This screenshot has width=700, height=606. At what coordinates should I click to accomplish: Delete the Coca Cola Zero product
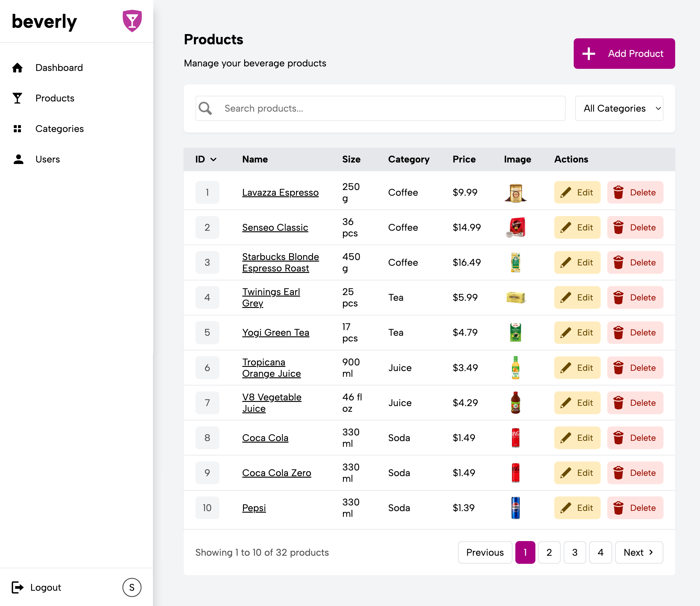point(635,473)
